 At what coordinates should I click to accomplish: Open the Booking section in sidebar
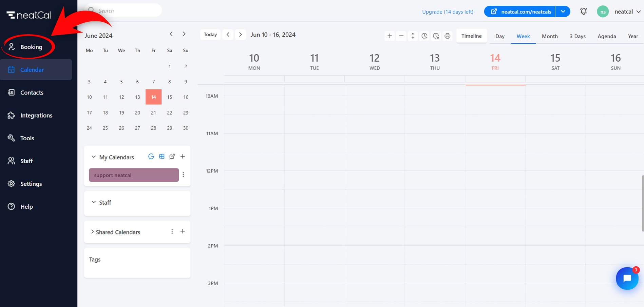pos(31,47)
